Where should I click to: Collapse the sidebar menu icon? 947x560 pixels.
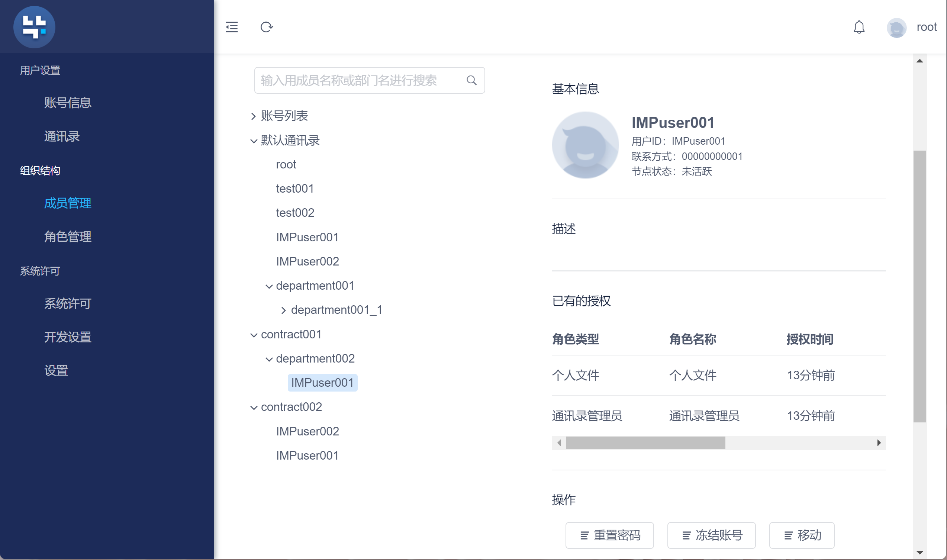(232, 27)
